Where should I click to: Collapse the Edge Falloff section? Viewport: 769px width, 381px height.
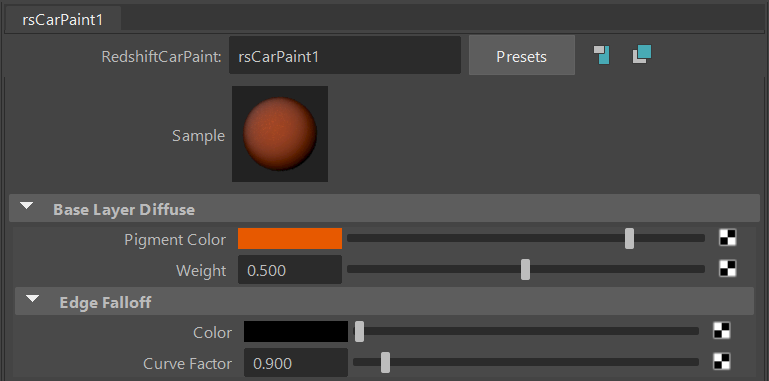coord(32,299)
